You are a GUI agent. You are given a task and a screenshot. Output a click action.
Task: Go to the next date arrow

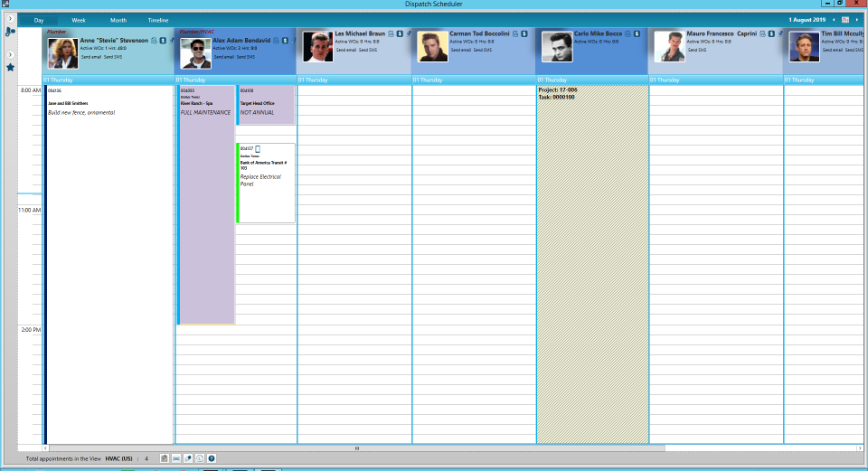[x=857, y=20]
